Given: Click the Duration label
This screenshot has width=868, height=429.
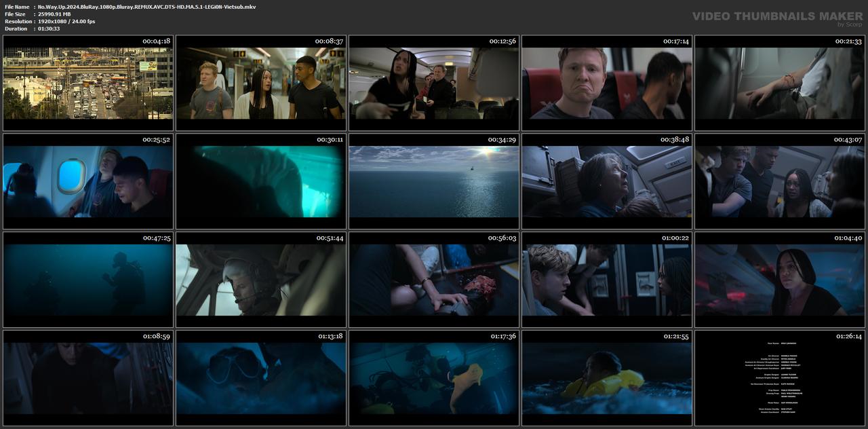Looking at the screenshot, I should [x=16, y=29].
